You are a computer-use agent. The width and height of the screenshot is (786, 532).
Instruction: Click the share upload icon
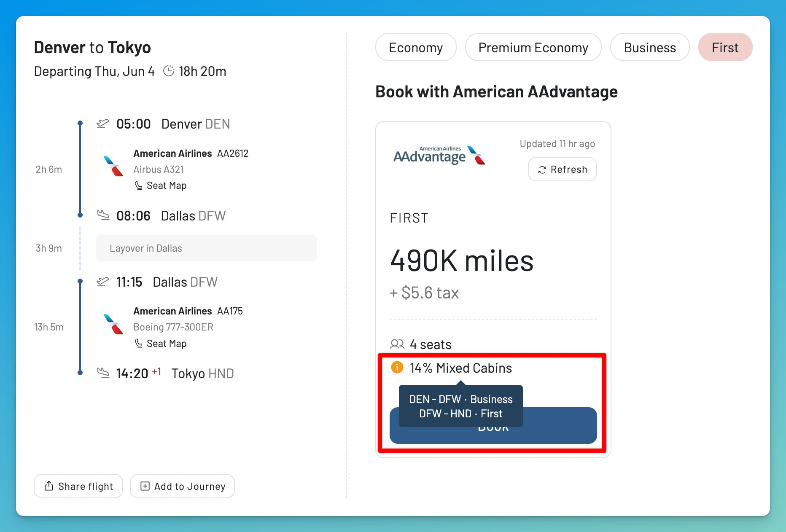(x=49, y=486)
